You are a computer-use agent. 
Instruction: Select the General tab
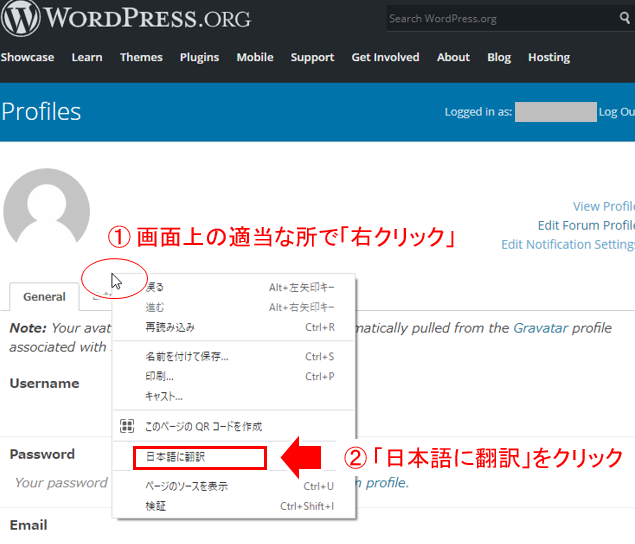point(44,297)
